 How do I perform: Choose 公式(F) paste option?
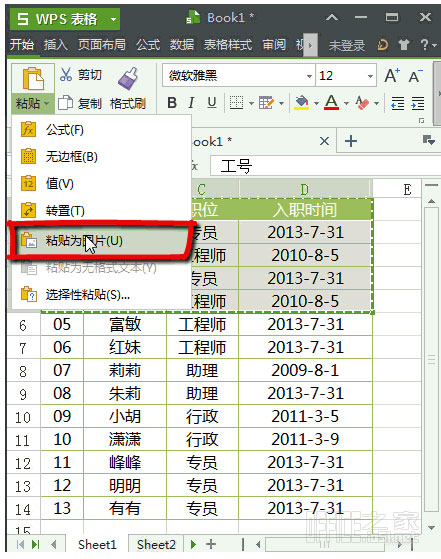tap(102, 130)
